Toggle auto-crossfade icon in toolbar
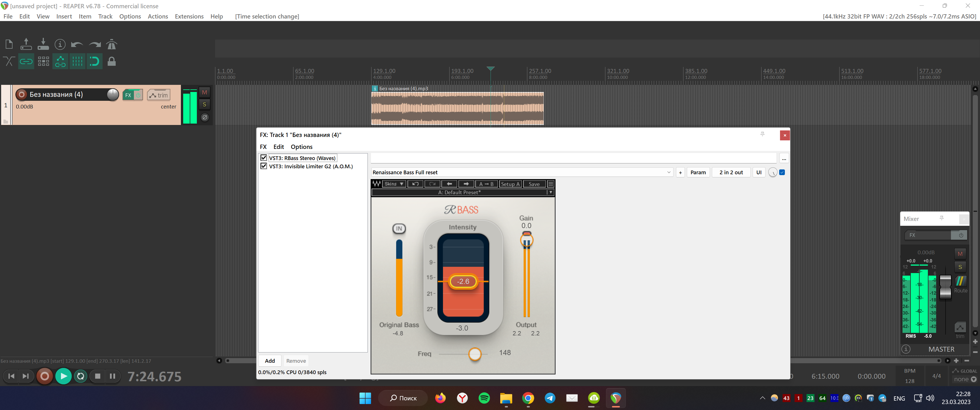 [x=9, y=61]
